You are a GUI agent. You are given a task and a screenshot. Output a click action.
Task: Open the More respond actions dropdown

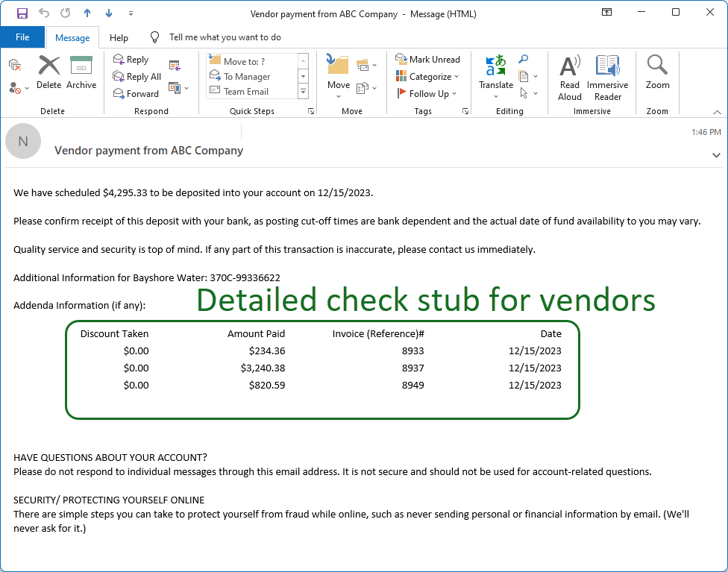click(x=179, y=88)
